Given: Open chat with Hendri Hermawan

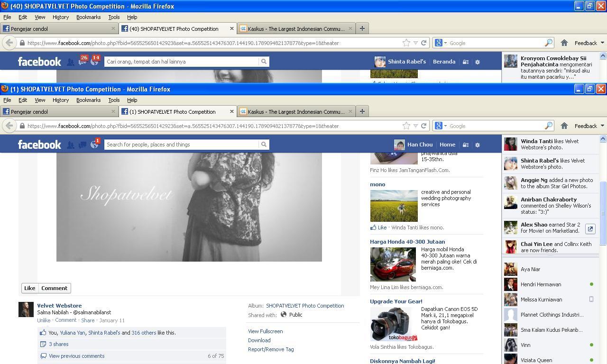Looking at the screenshot, I should 549,284.
